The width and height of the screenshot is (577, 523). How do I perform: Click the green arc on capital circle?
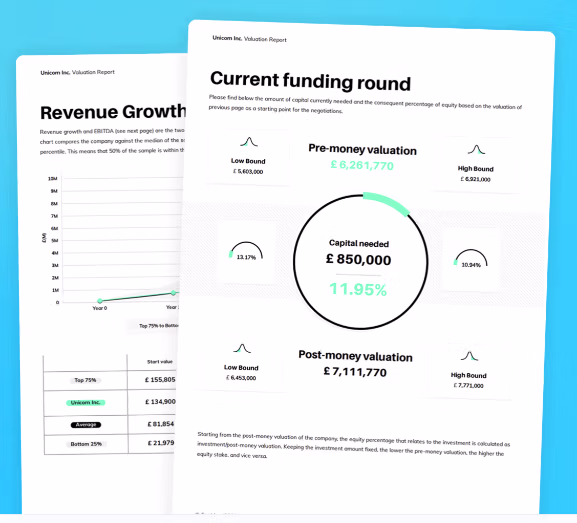[386, 204]
